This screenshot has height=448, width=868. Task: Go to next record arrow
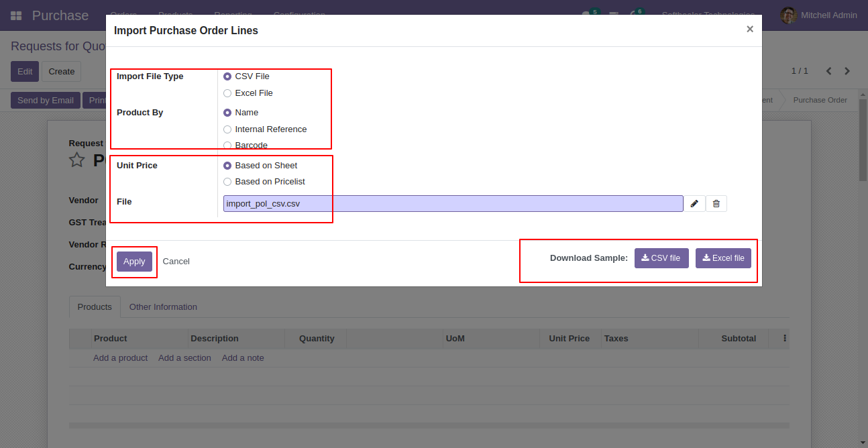point(847,71)
